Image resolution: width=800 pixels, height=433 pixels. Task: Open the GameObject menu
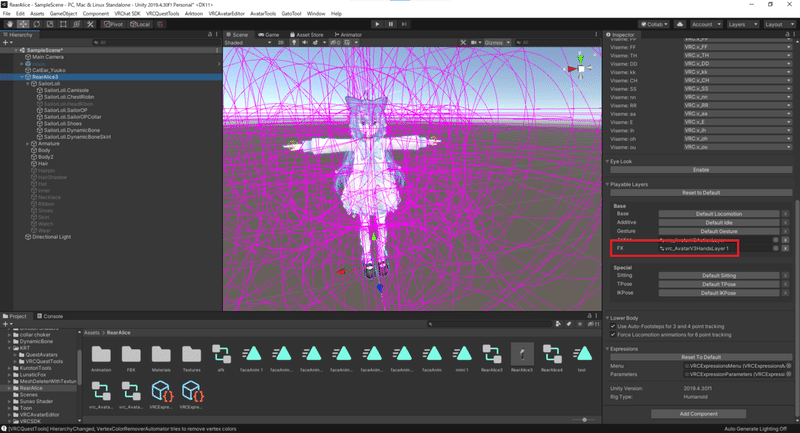pyautogui.click(x=63, y=13)
